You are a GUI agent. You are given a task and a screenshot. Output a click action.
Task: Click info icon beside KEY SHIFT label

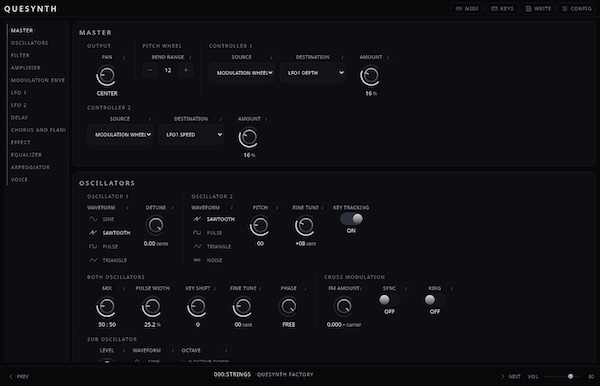pos(214,288)
